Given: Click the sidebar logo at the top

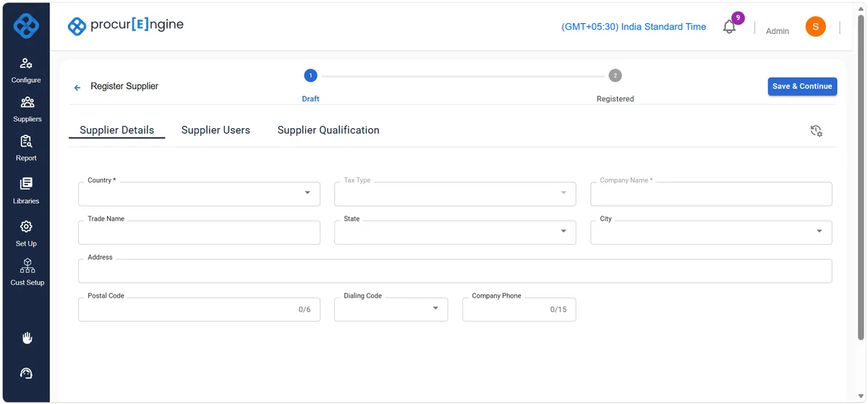Looking at the screenshot, I should (x=27, y=25).
